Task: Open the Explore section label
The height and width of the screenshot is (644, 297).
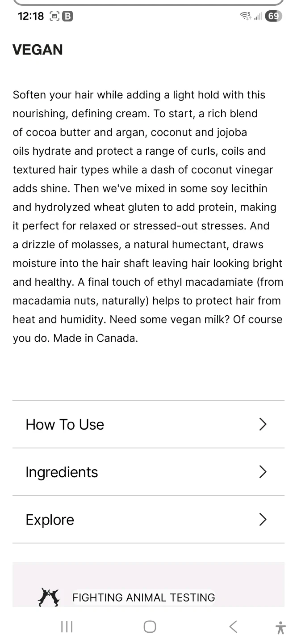Action: pos(50,520)
